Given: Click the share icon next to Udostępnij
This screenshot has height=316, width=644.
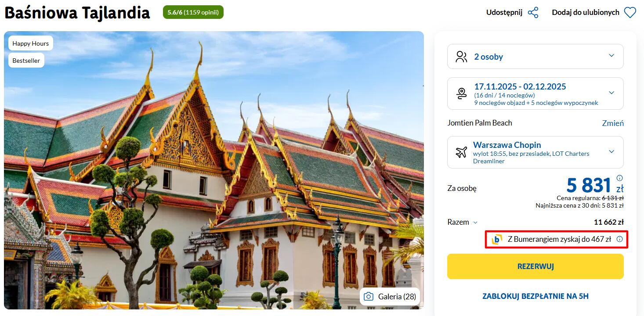Looking at the screenshot, I should 533,12.
